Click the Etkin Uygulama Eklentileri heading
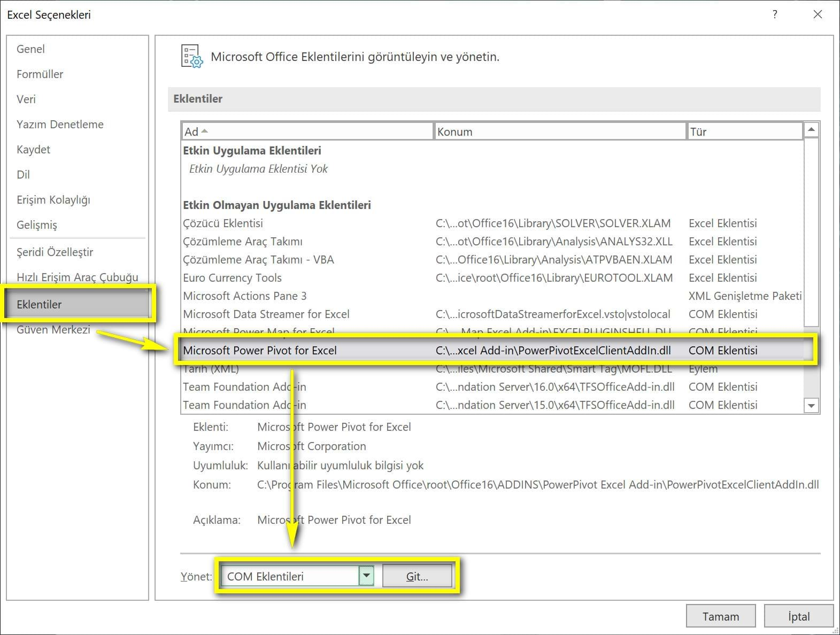Screen dimensions: 840x635 coord(252,151)
